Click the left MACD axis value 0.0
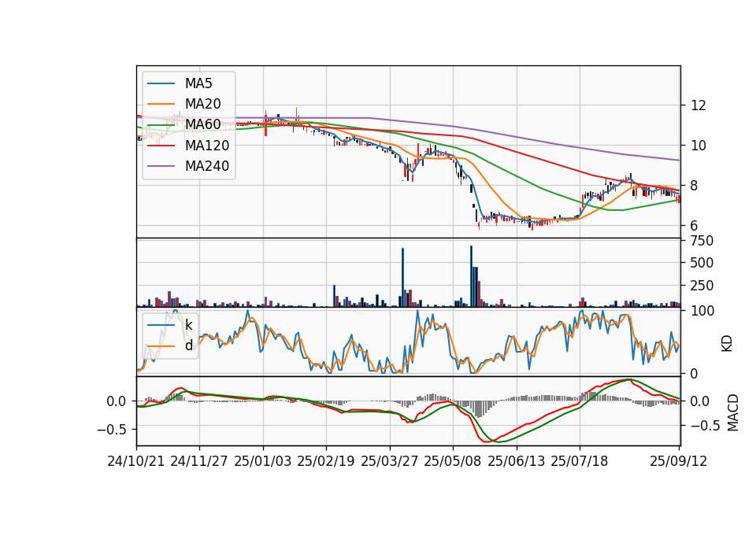Viewport: 756px width, 543px height. (x=117, y=401)
